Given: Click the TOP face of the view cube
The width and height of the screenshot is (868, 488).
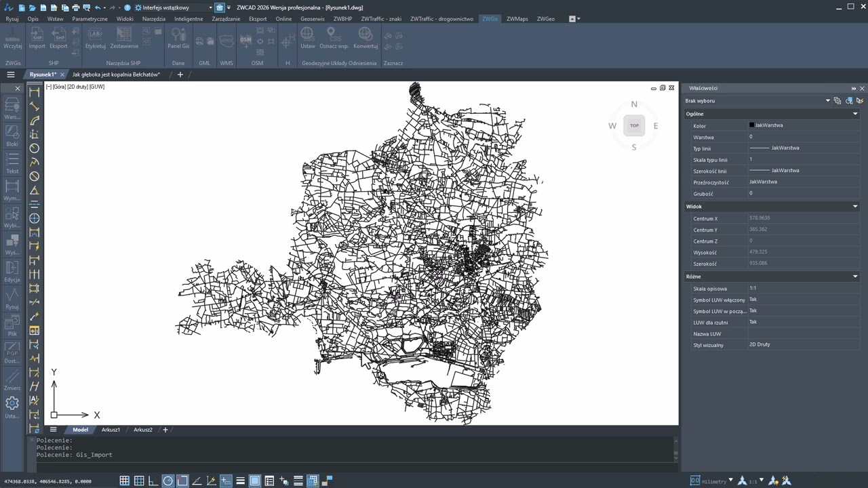Looking at the screenshot, I should click(x=634, y=125).
